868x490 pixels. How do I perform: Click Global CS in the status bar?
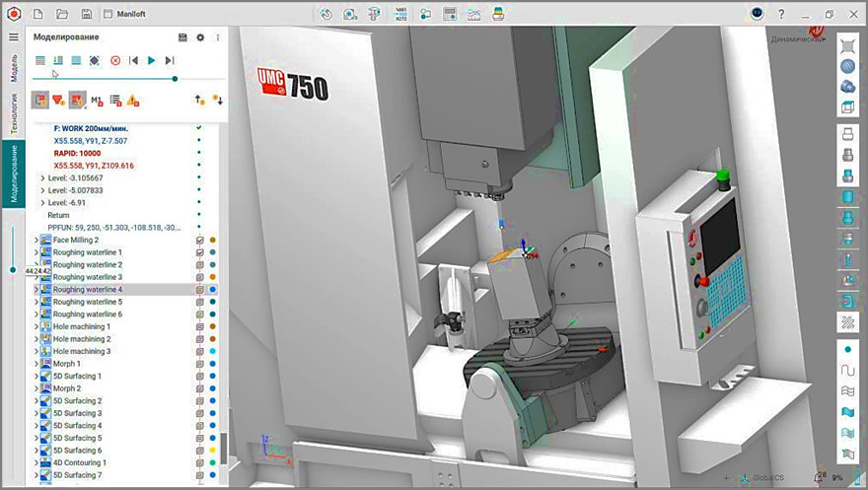click(x=767, y=478)
